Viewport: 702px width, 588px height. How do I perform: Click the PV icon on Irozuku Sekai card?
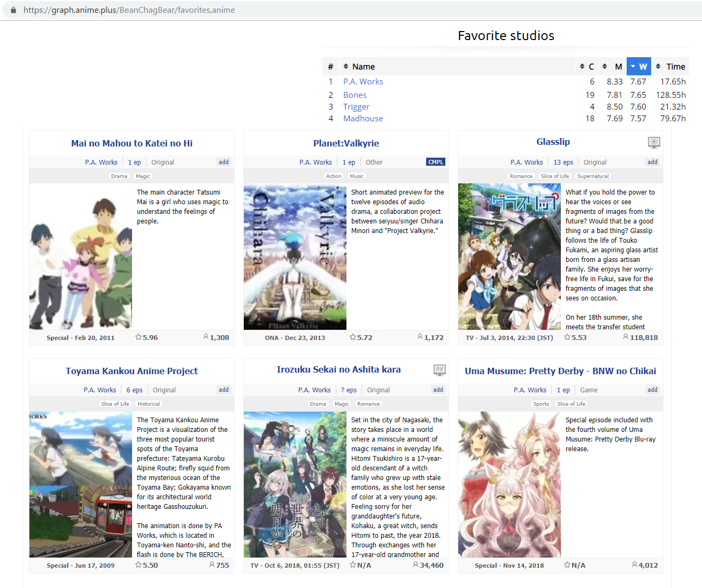pyautogui.click(x=439, y=370)
